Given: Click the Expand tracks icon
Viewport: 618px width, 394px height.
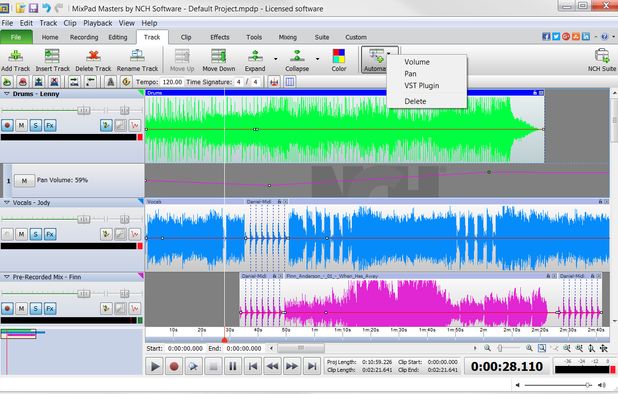Looking at the screenshot, I should [255, 56].
